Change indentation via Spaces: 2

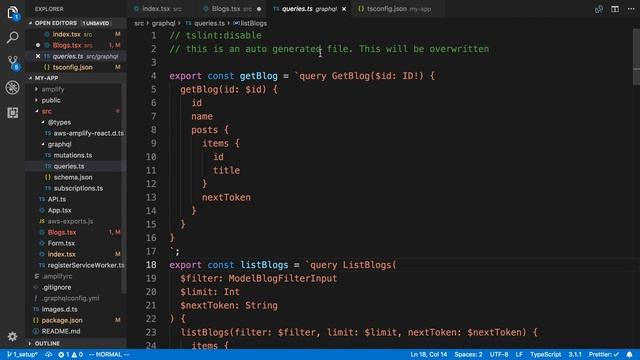click(468, 354)
